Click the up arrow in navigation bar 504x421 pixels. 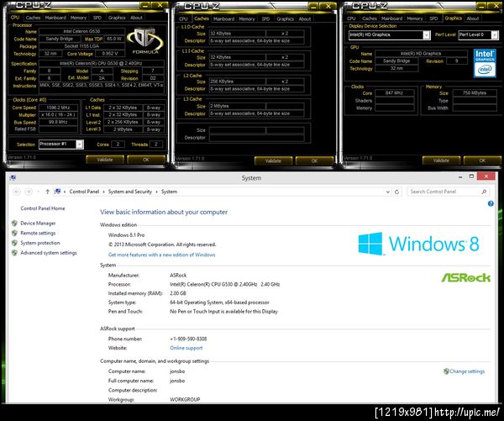[48, 192]
